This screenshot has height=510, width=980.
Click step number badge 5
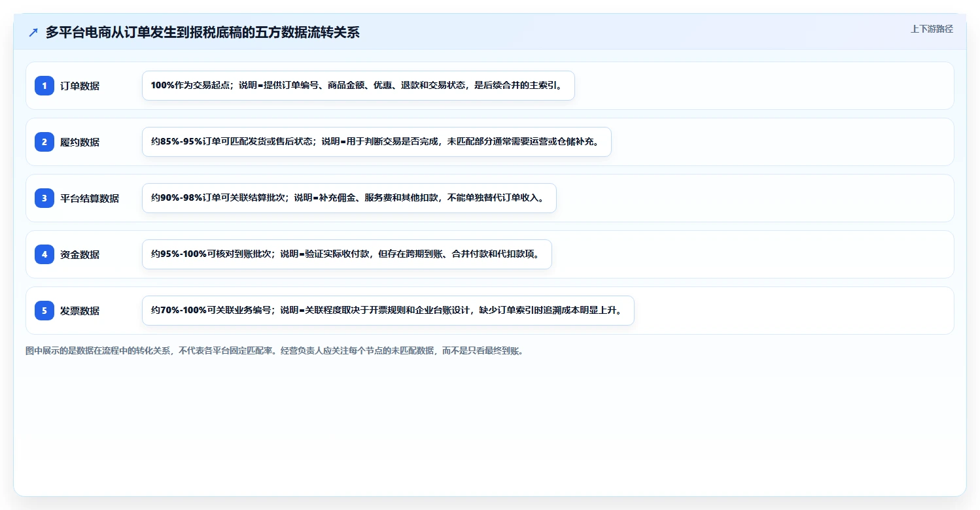point(44,311)
